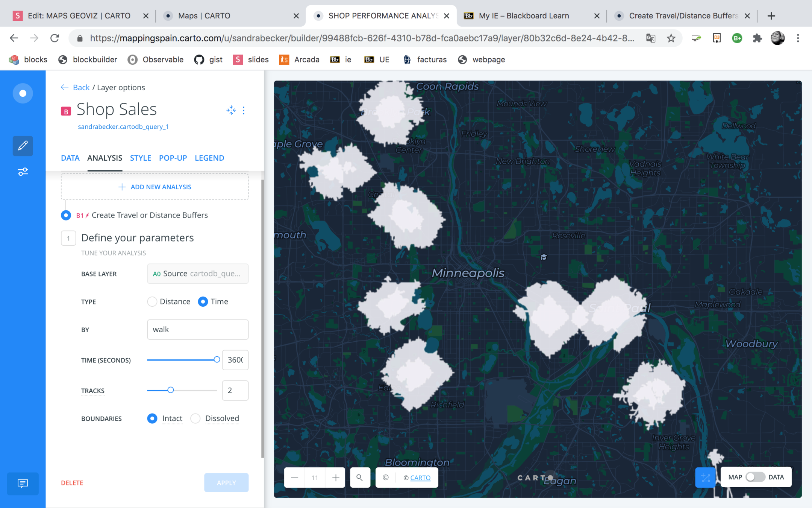
Task: Select the Dissolved boundaries option
Action: coord(195,418)
